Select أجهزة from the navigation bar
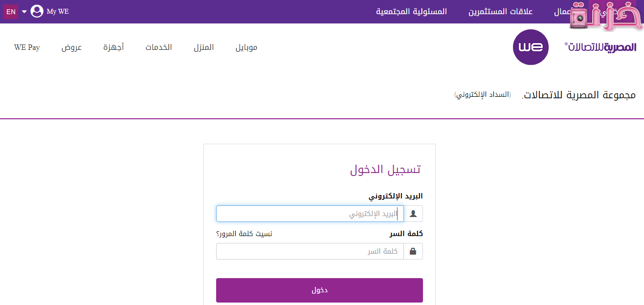Viewport: 644px width, 305px height. tap(114, 47)
